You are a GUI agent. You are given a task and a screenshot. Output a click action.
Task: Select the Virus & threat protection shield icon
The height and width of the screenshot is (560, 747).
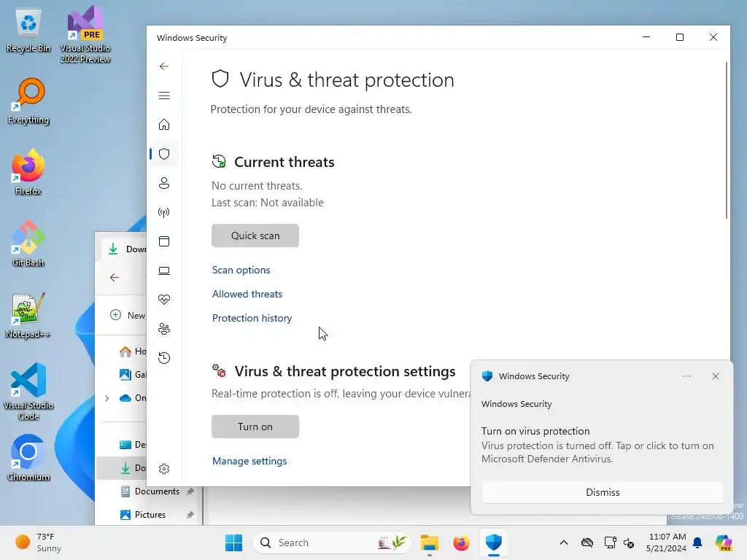(164, 154)
